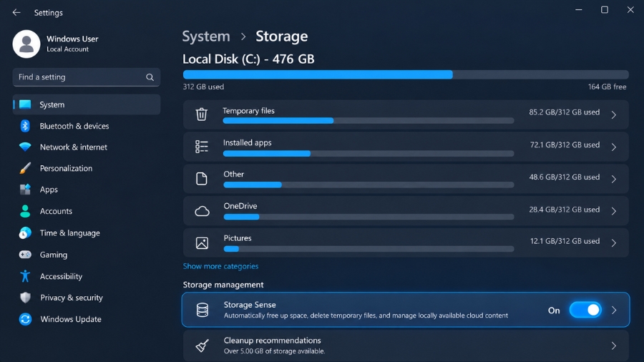The height and width of the screenshot is (362, 644).
Task: Click the search magnifier icon
Action: [150, 77]
